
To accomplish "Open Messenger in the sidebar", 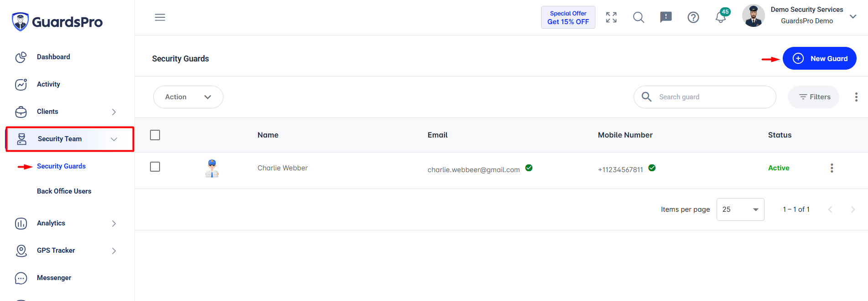I will (54, 278).
